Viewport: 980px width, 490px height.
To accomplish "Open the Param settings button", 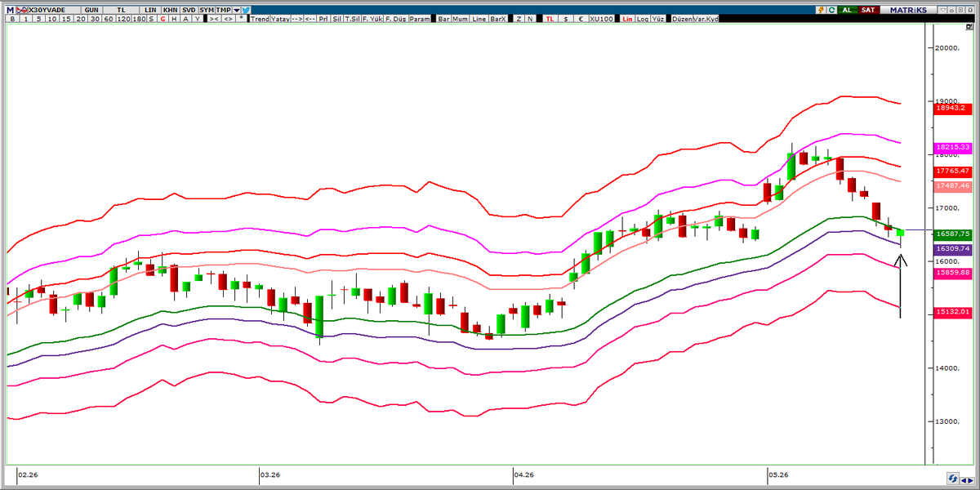I will (x=420, y=19).
